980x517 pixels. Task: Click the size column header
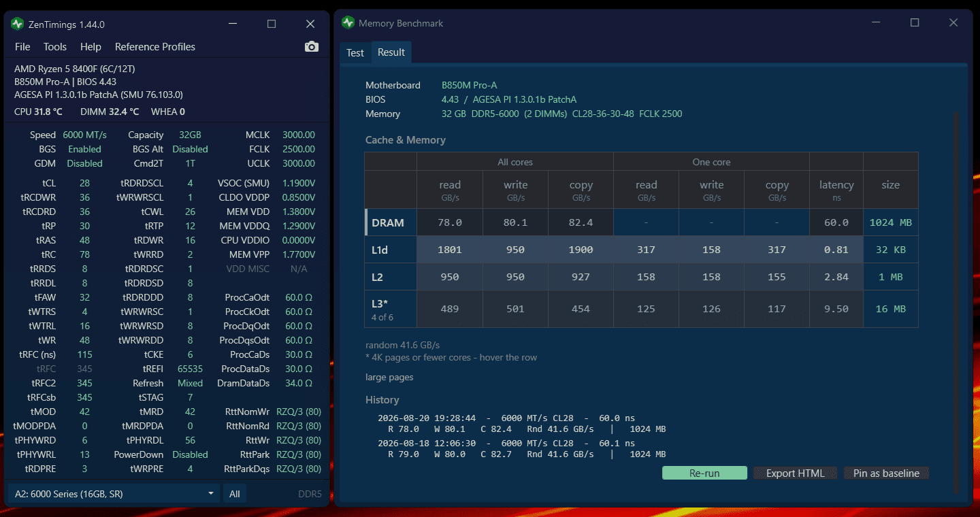pos(891,189)
